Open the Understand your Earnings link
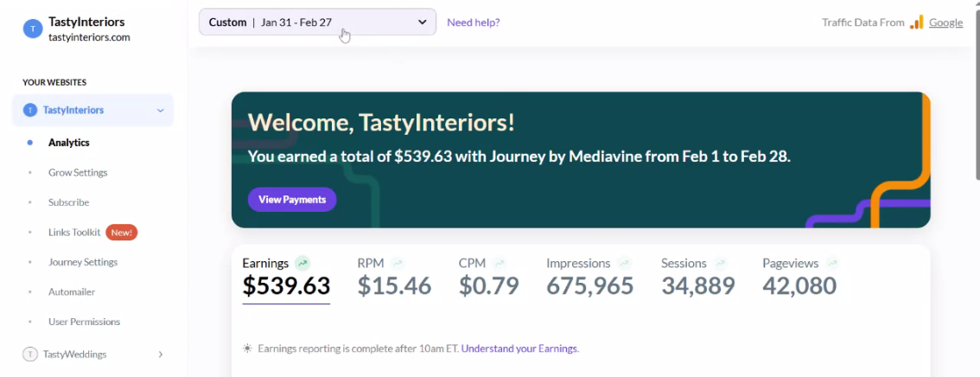 pyautogui.click(x=520, y=348)
